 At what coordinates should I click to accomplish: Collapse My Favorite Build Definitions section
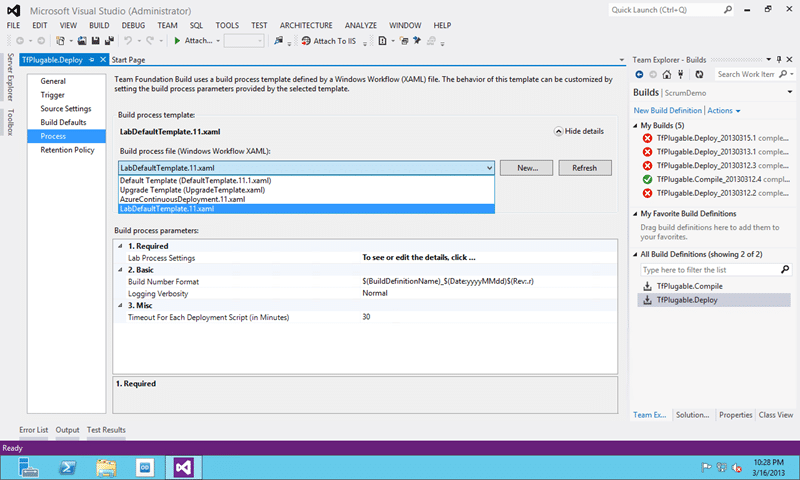(x=635, y=214)
